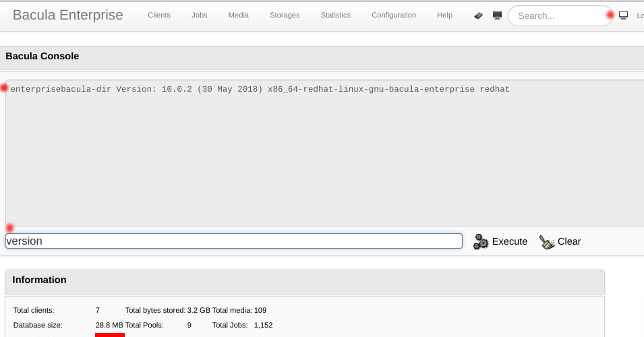The height and width of the screenshot is (337, 644).
Task: Click the Information panel header
Action: point(305,282)
